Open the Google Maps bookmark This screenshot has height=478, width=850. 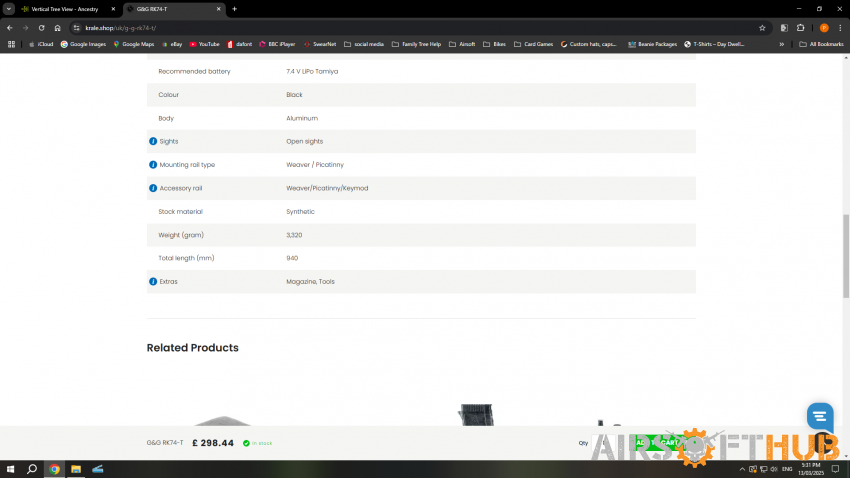click(133, 44)
